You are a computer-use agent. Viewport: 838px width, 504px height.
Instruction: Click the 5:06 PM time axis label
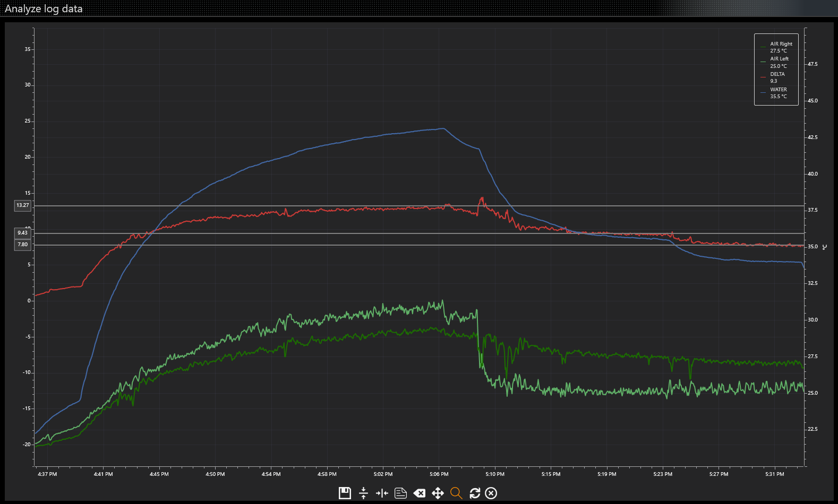(439, 474)
